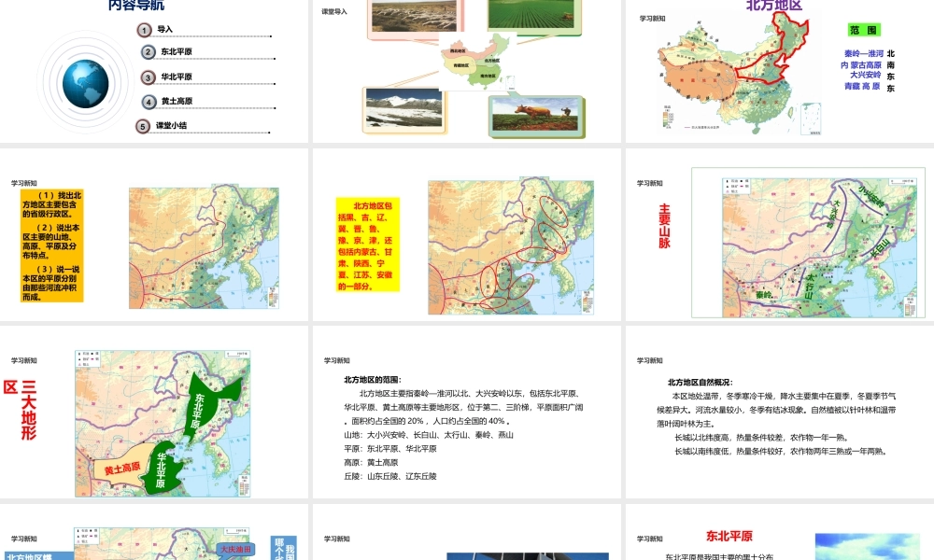Open the snowy mountain photo
The image size is (934, 560).
pos(403,109)
